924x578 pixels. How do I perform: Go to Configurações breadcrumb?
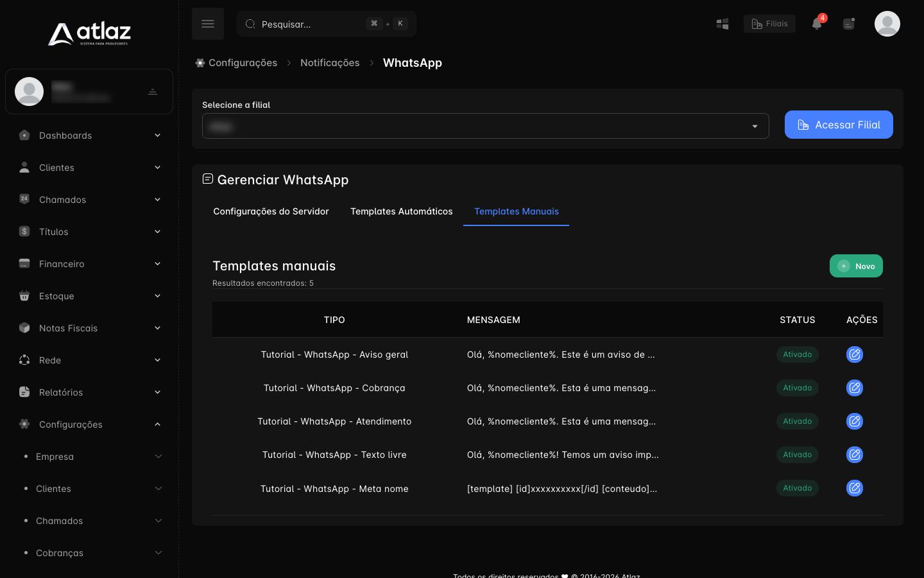(236, 63)
